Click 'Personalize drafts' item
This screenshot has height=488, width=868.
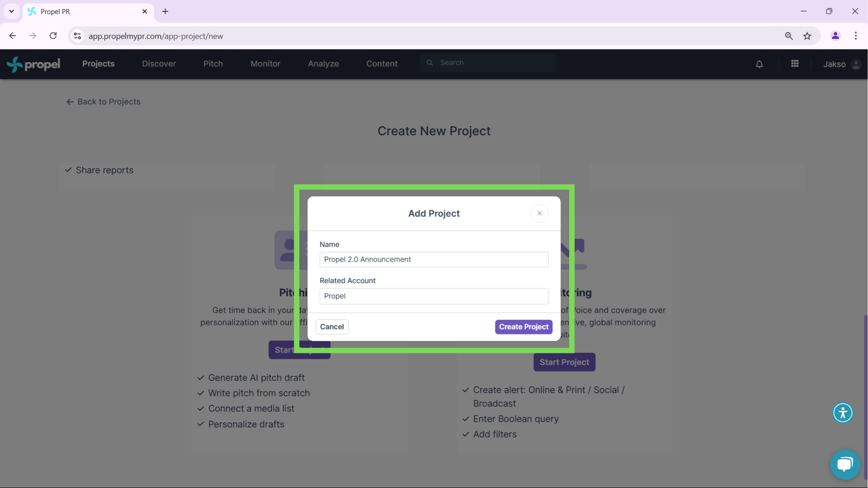pyautogui.click(x=246, y=424)
